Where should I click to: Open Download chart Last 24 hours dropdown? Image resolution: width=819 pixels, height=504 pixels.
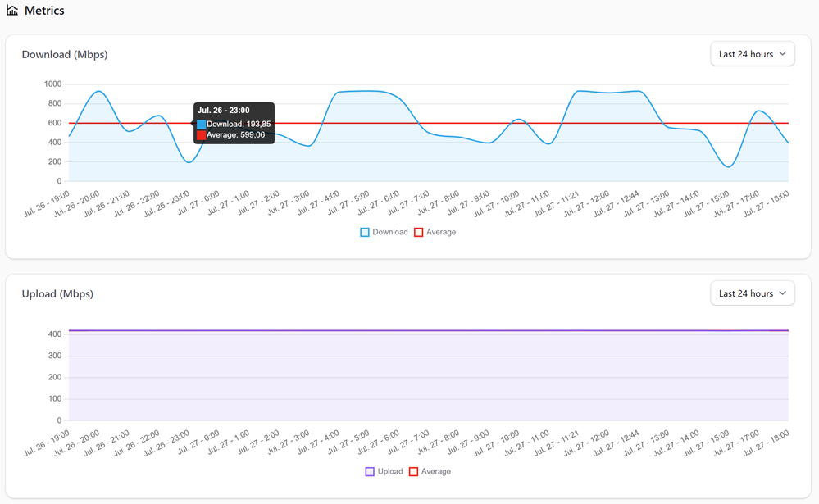tap(752, 54)
